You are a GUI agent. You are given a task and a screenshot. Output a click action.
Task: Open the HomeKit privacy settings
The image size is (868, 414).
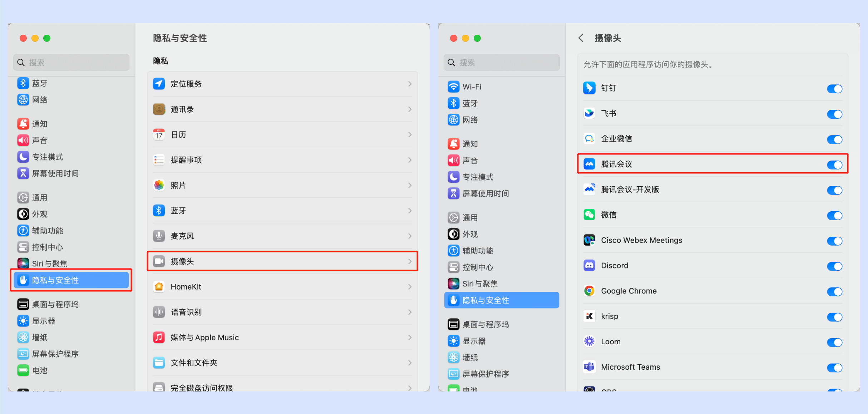(x=282, y=287)
